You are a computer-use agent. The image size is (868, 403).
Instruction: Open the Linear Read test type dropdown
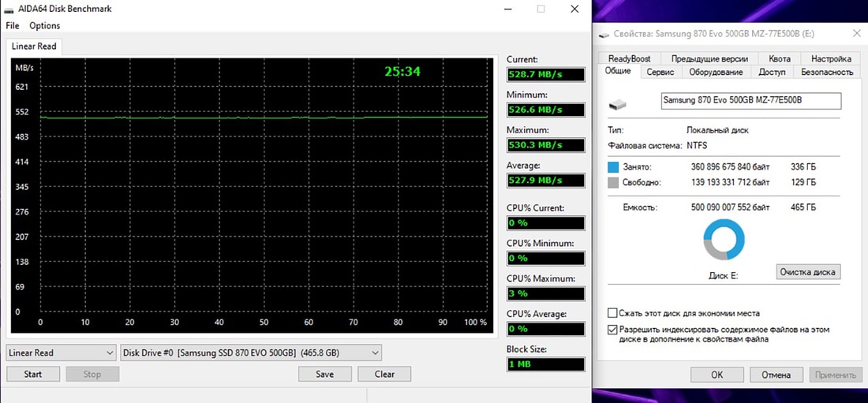pos(62,353)
